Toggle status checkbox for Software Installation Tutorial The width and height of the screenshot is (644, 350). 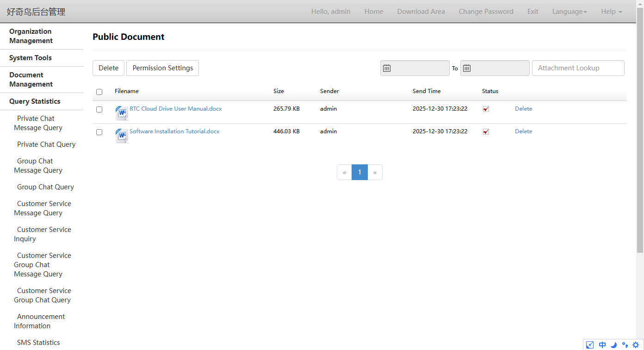click(486, 132)
